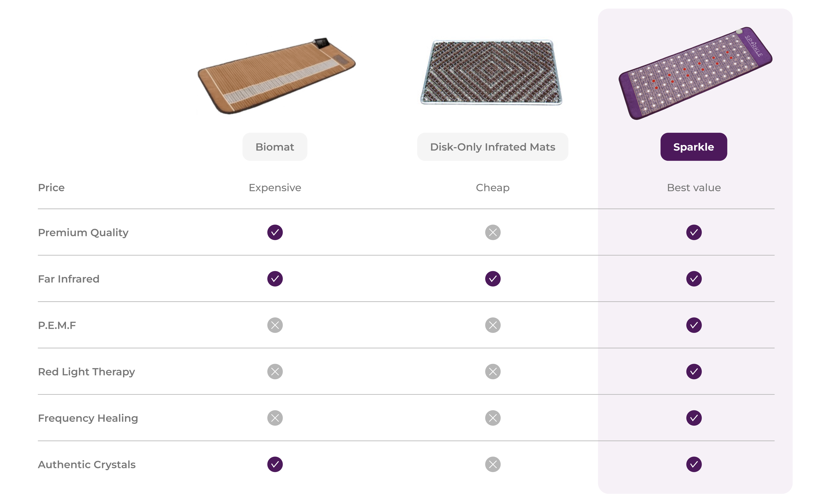Open the disk-only infrared mat image

pos(491,72)
